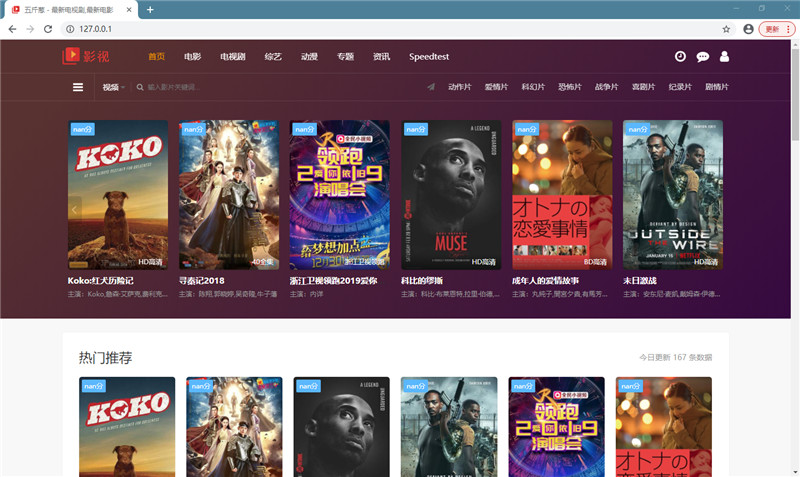This screenshot has width=800, height=477.
Task: Bookmark this page with the star icon
Action: tap(726, 29)
